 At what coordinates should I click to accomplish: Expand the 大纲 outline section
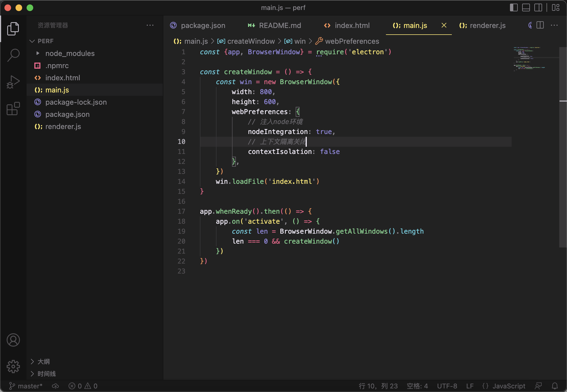pos(43,362)
